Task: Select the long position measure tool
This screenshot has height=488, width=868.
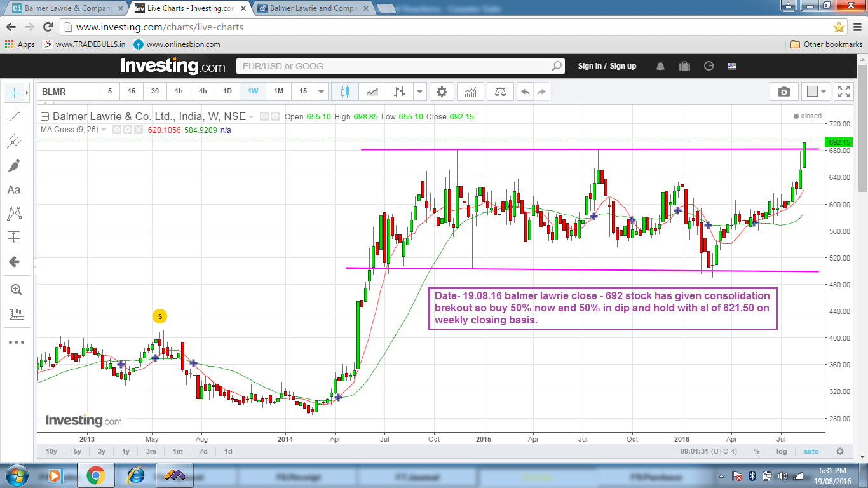Action: (x=14, y=238)
